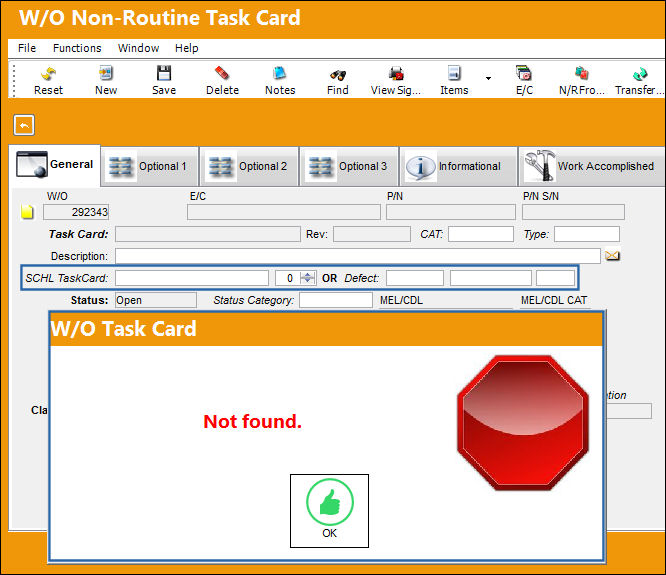Click the Type input field
This screenshot has height=575, width=666.
[x=587, y=234]
